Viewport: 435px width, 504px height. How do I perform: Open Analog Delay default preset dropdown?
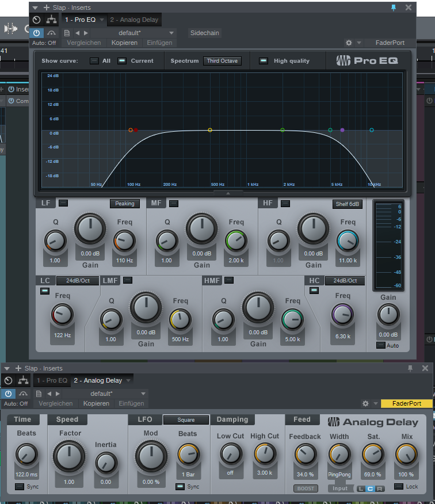click(x=106, y=394)
